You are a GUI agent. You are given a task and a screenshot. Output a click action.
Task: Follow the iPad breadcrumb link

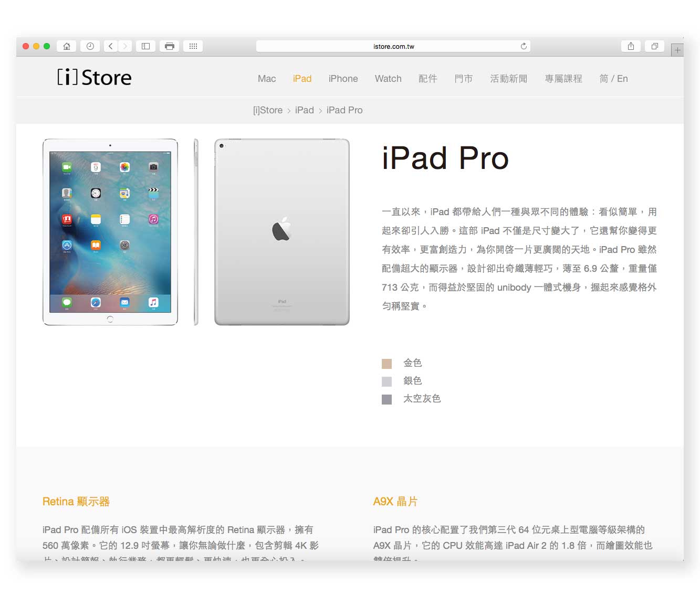[x=305, y=110]
